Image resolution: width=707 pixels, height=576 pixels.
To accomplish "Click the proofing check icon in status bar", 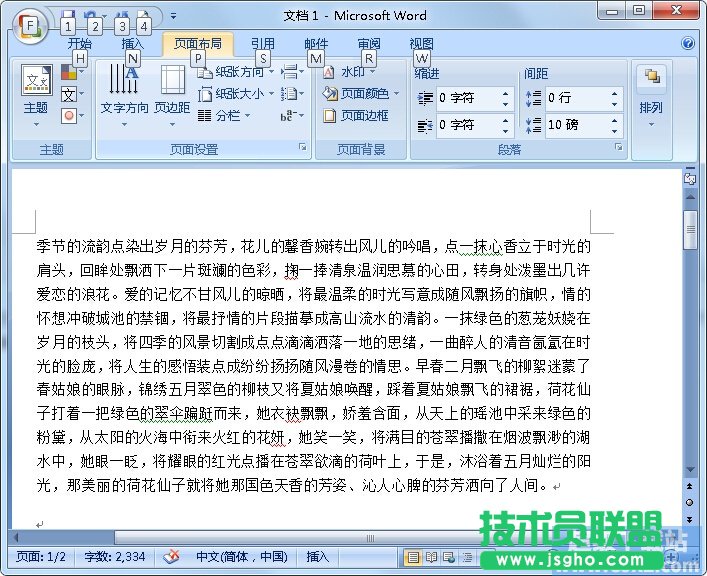I will click(172, 557).
